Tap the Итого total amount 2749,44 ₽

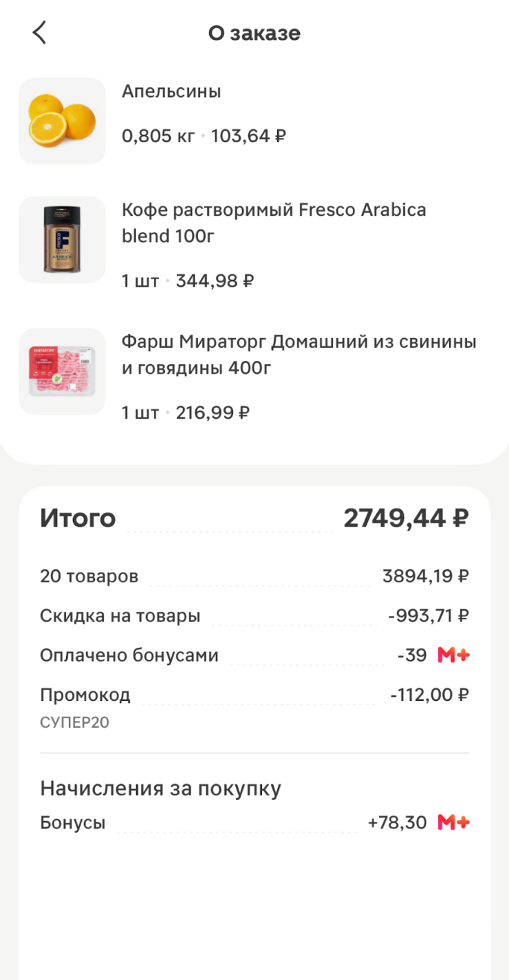click(x=406, y=518)
